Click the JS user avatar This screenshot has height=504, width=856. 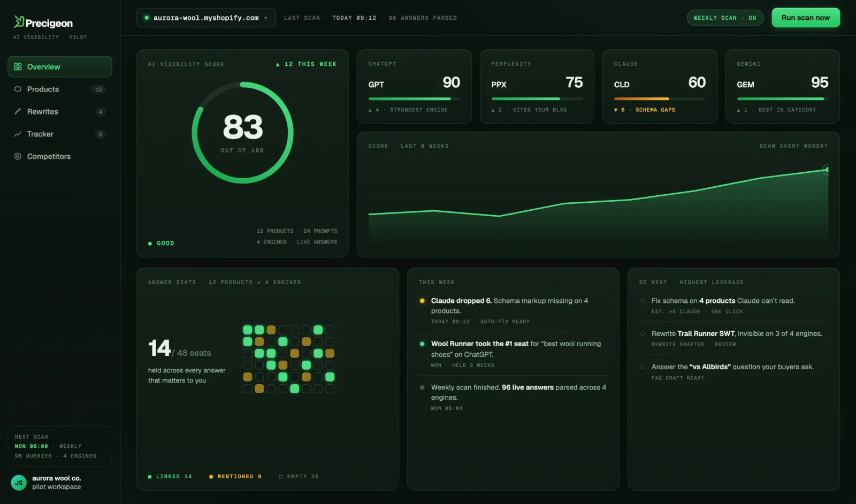19,483
